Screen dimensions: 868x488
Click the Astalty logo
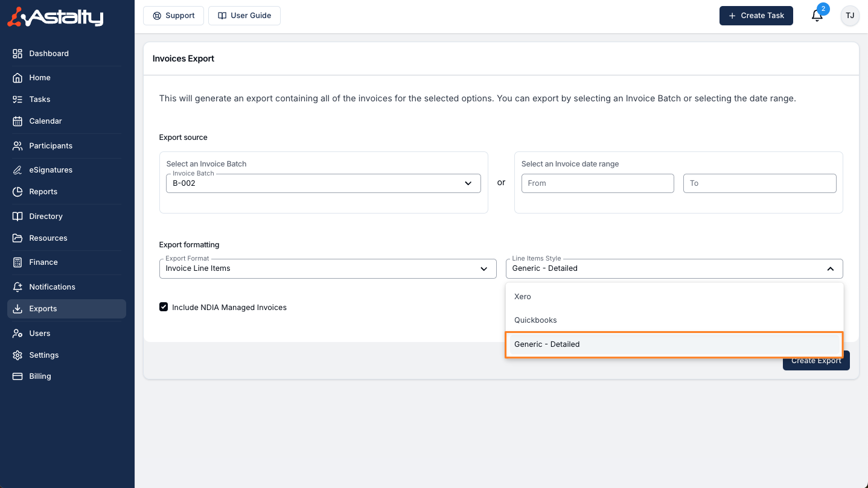point(56,17)
